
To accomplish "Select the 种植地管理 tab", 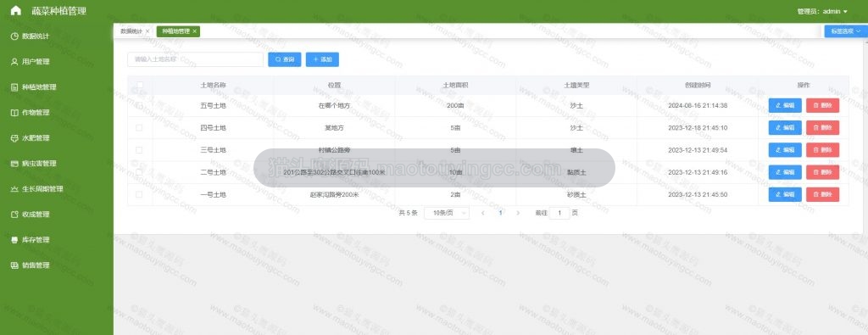I will (x=176, y=31).
